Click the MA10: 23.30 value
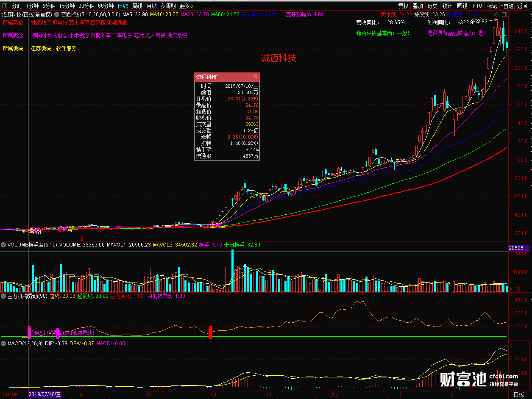The image size is (532, 399). tap(164, 14)
